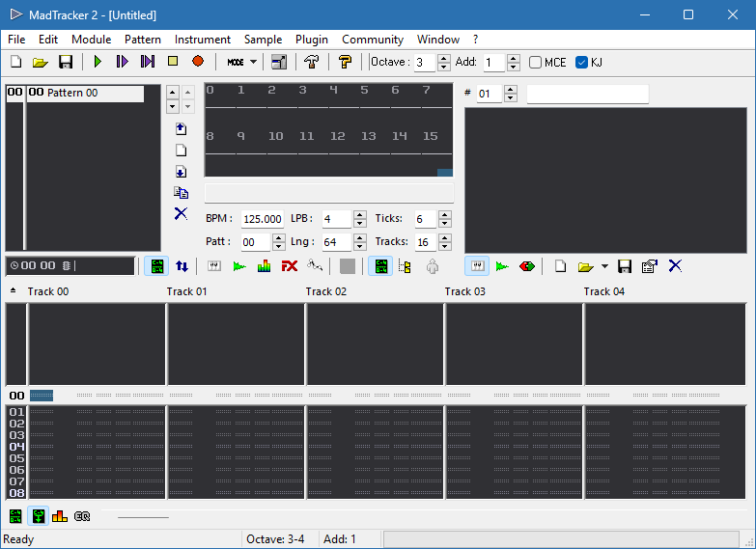The width and height of the screenshot is (756, 549).
Task: Open a module file with the folder icon
Action: 40,62
